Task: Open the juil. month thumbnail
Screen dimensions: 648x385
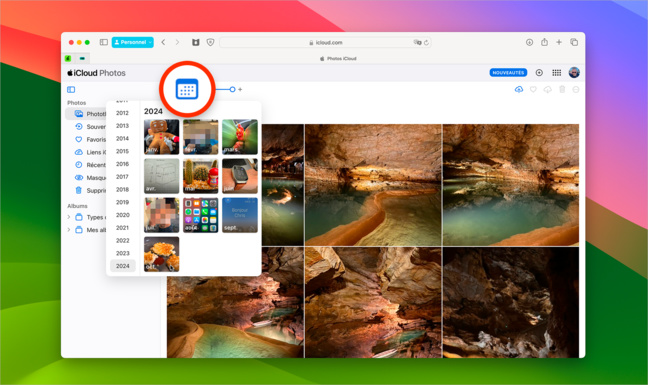Action: (162, 215)
